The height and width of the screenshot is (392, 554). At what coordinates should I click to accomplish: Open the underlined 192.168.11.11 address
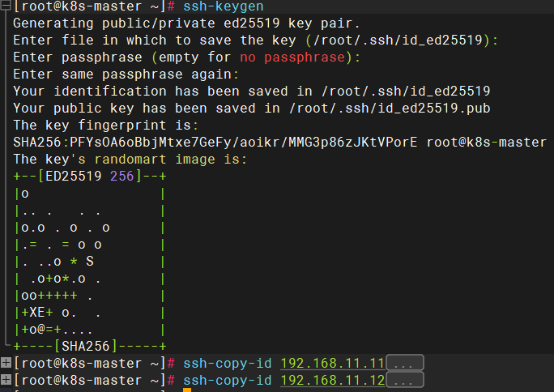coord(332,363)
